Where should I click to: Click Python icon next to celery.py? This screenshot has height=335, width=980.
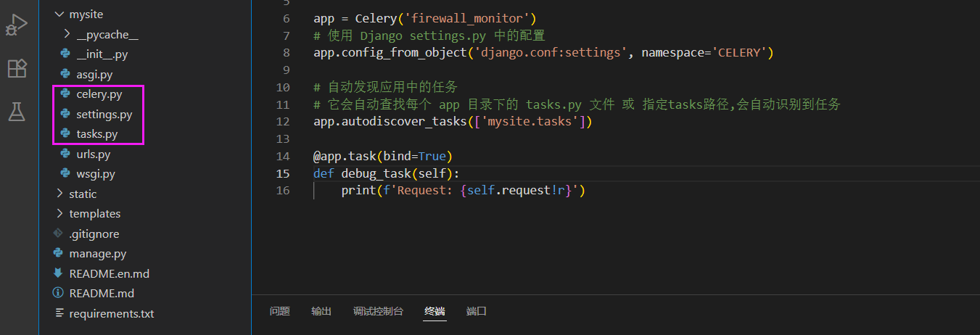pyautogui.click(x=65, y=94)
